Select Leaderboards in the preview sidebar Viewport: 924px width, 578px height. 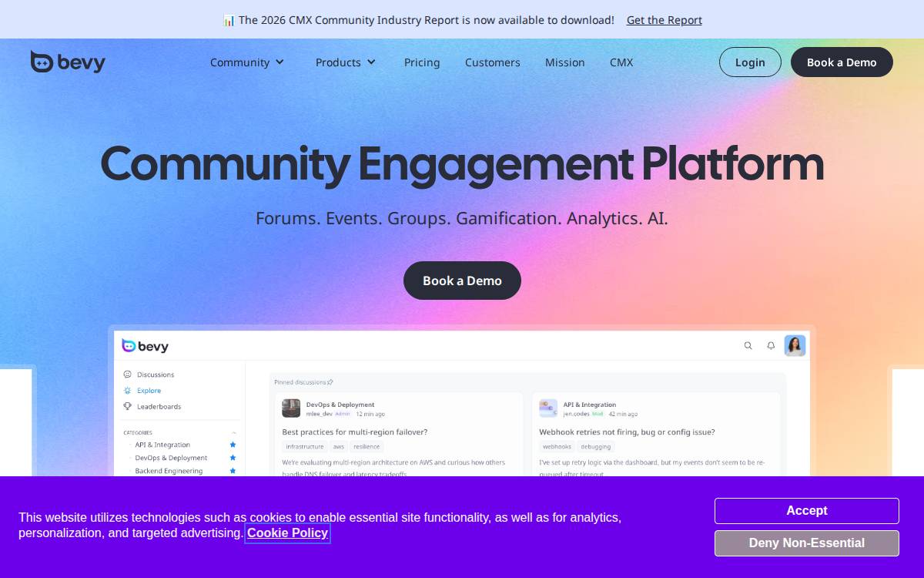point(159,407)
